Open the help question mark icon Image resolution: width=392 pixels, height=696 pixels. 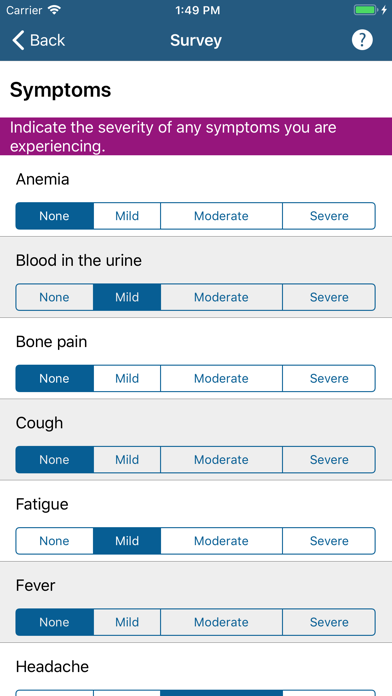point(362,40)
